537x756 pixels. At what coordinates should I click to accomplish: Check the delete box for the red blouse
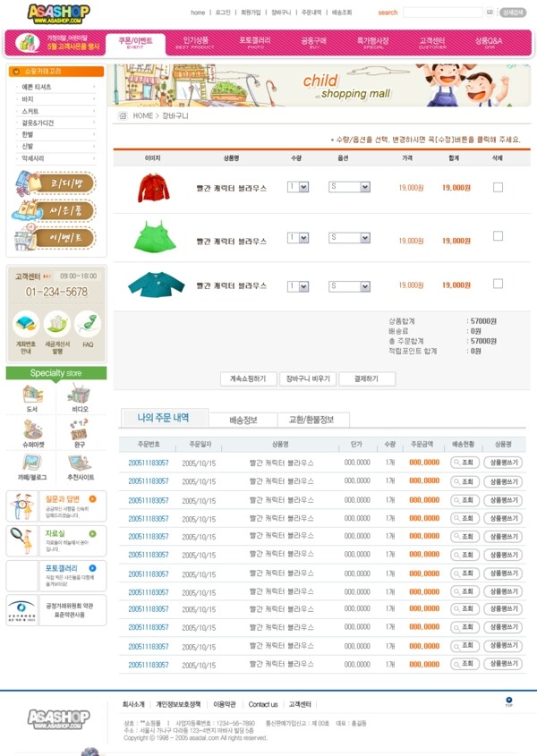[x=498, y=187]
